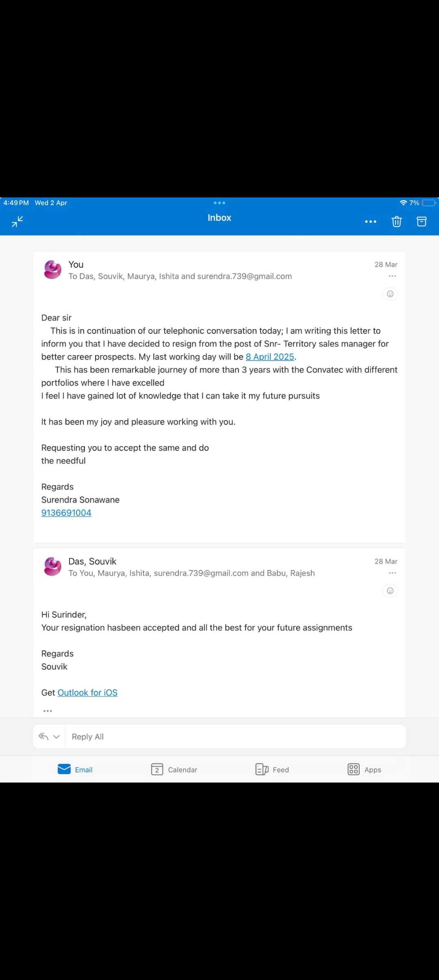The height and width of the screenshot is (980, 439).
Task: Open more options in the blue header
Action: click(370, 222)
